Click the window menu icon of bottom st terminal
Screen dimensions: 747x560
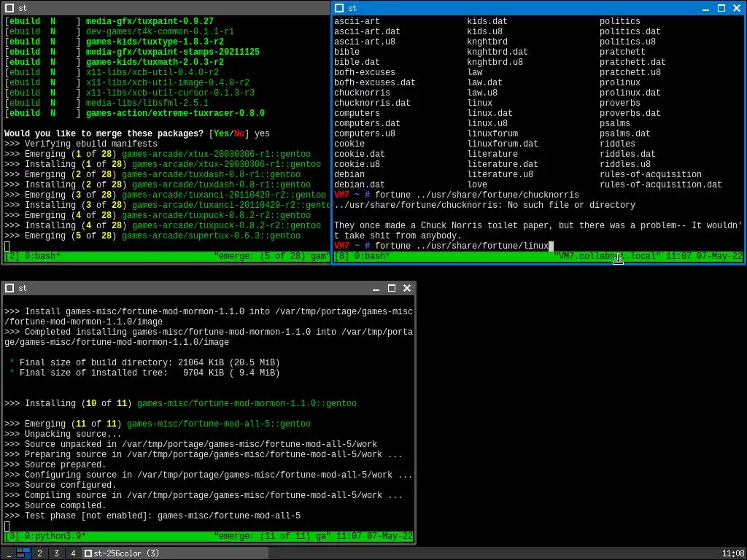click(9, 288)
